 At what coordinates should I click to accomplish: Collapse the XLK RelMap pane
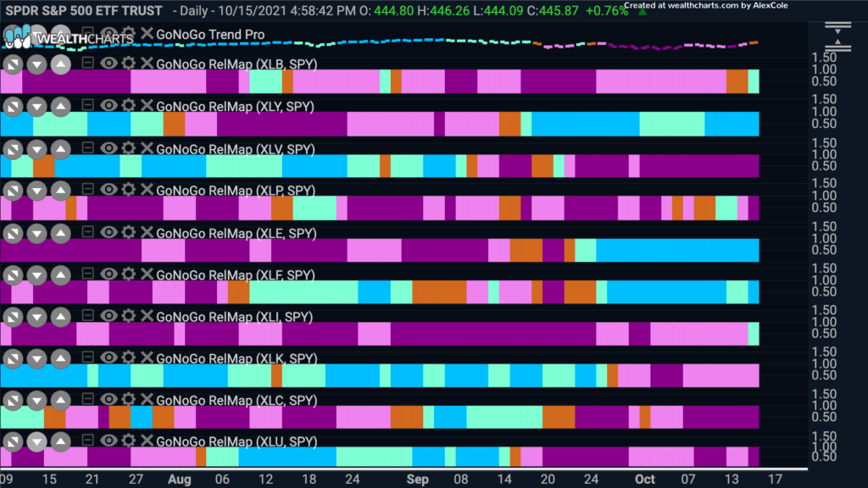click(x=87, y=357)
